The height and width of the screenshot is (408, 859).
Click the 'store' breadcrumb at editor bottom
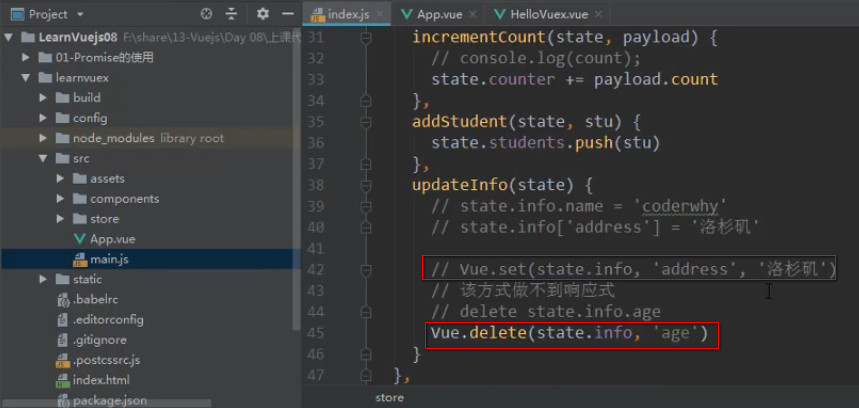point(390,398)
